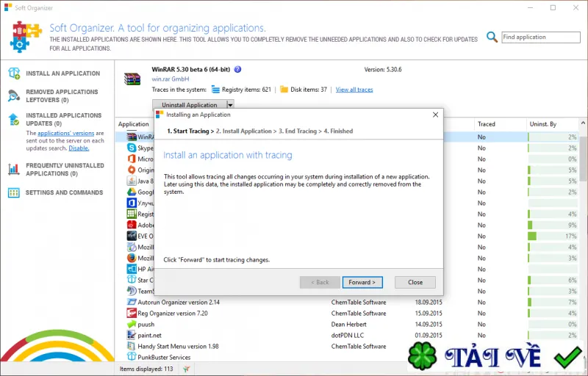
Task: Select Autorun Organizer version 2.14 row
Action: tap(347, 302)
